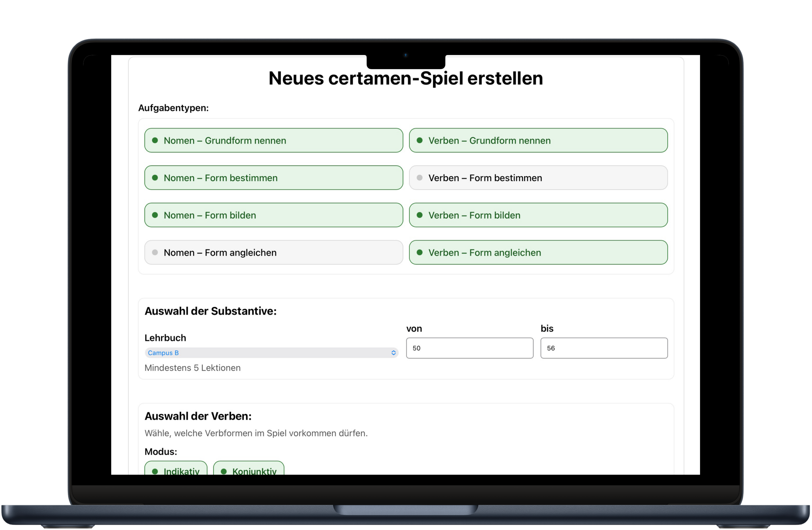The width and height of the screenshot is (812, 530).
Task: Click green dot of 'Verben – Form angleichen'
Action: (x=420, y=252)
